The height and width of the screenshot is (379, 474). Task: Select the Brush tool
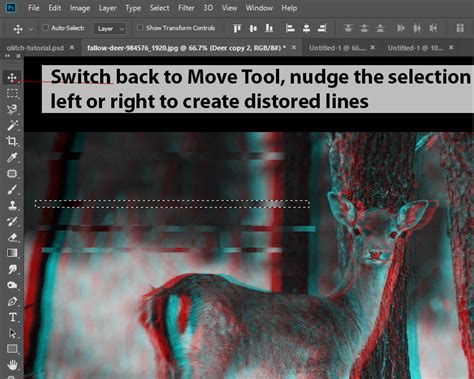[x=12, y=189]
